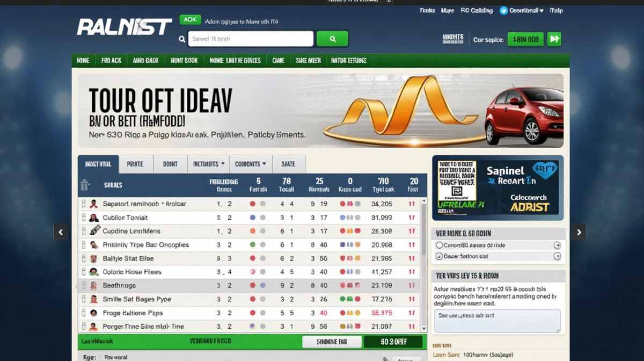The image size is (644, 361).
Task: Click blue dot in Cublion Tomiait row
Action: 253,218
